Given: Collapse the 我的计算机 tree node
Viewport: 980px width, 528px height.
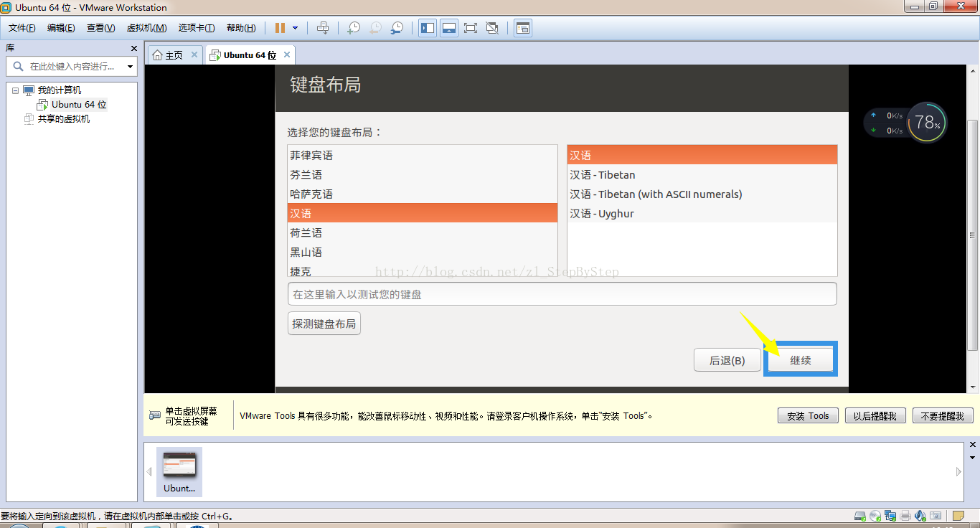Looking at the screenshot, I should coord(15,90).
